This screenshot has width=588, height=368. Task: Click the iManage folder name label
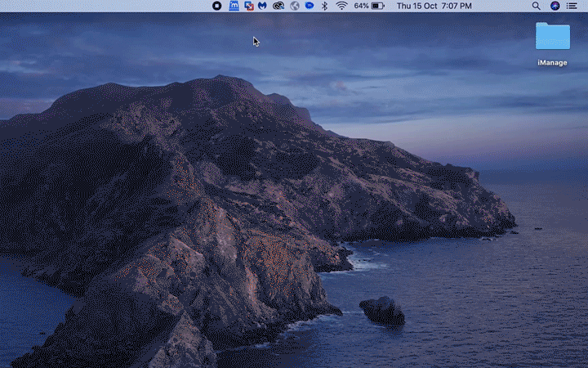553,61
